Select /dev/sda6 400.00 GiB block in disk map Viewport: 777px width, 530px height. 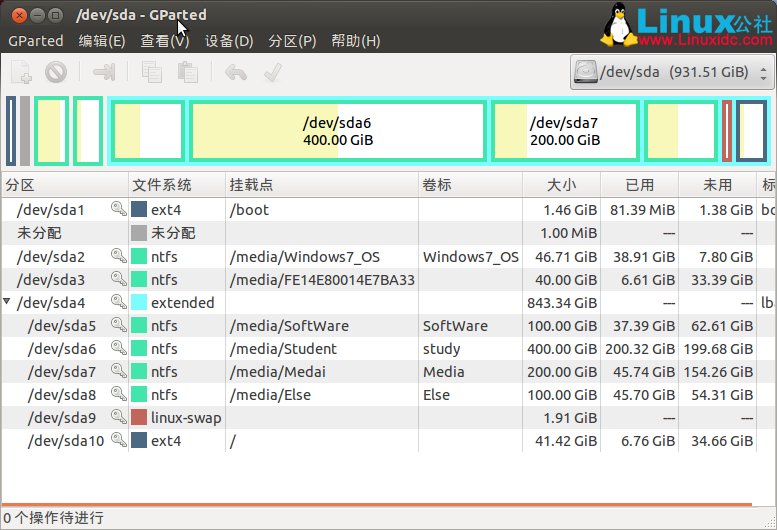click(338, 131)
